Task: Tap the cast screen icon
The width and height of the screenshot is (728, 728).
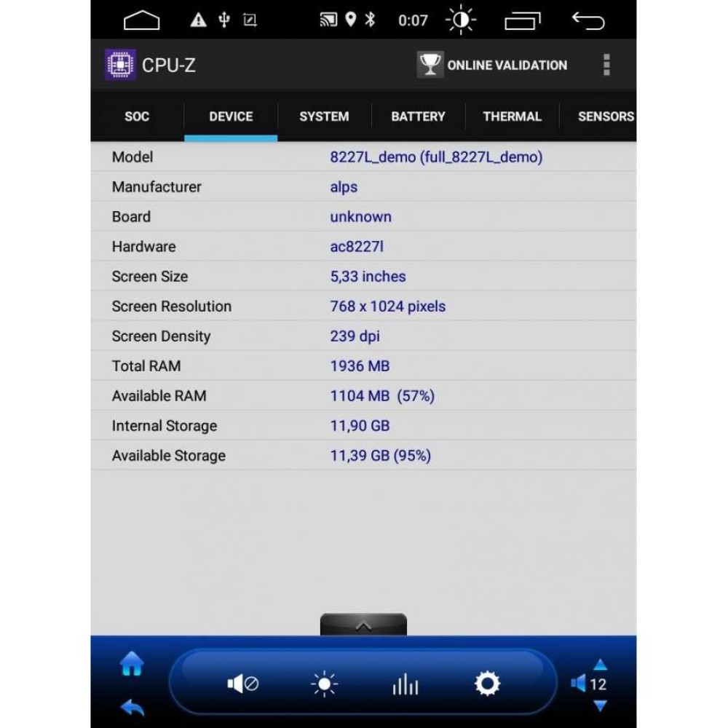Action: [328, 20]
